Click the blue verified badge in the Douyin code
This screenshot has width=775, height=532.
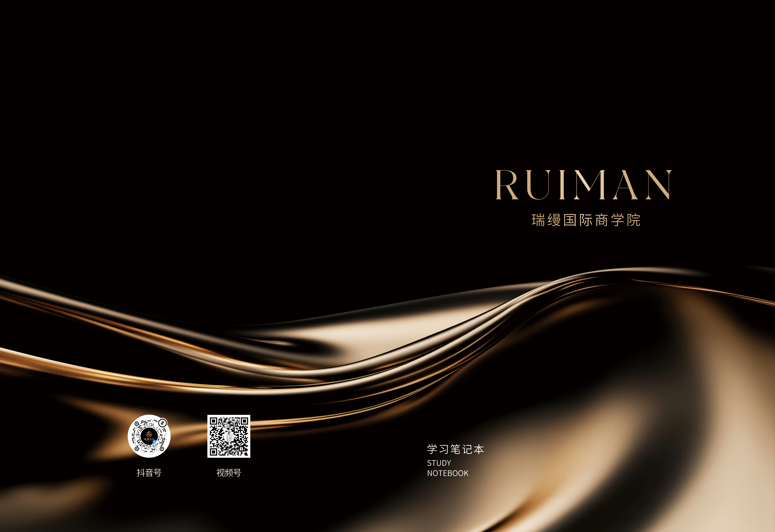(154, 442)
